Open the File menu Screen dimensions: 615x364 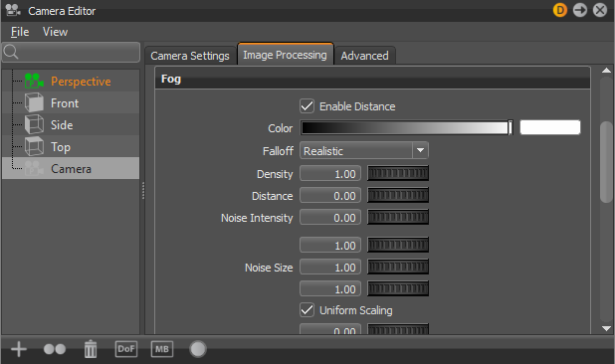tap(20, 32)
